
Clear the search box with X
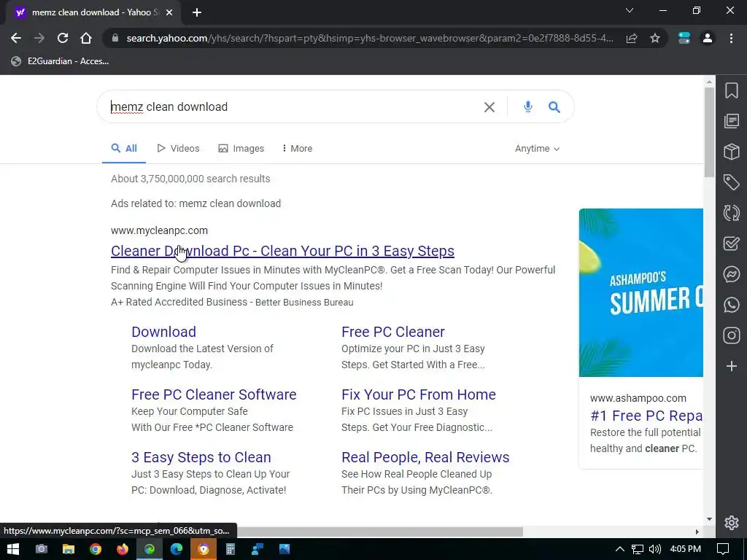(489, 107)
